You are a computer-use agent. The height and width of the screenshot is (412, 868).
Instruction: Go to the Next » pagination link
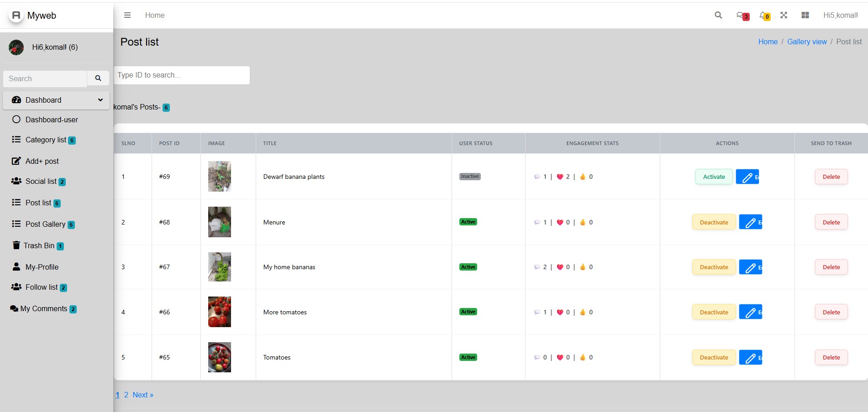click(x=143, y=395)
